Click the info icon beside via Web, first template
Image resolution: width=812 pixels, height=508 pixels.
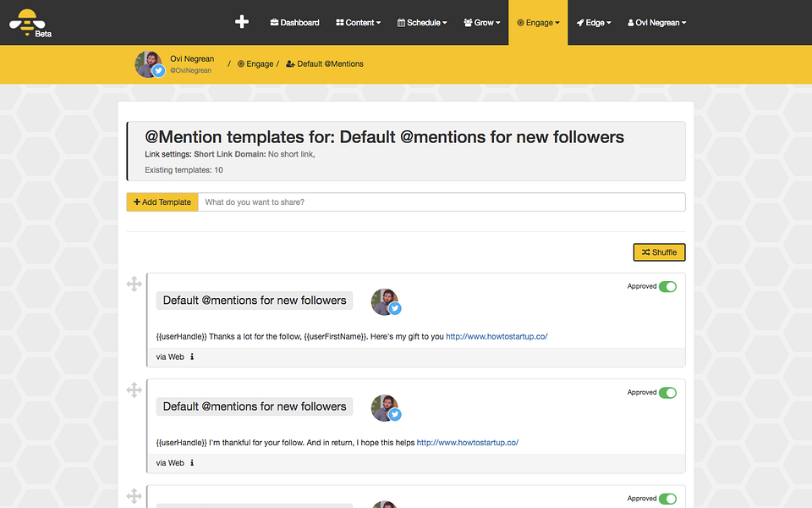click(192, 356)
